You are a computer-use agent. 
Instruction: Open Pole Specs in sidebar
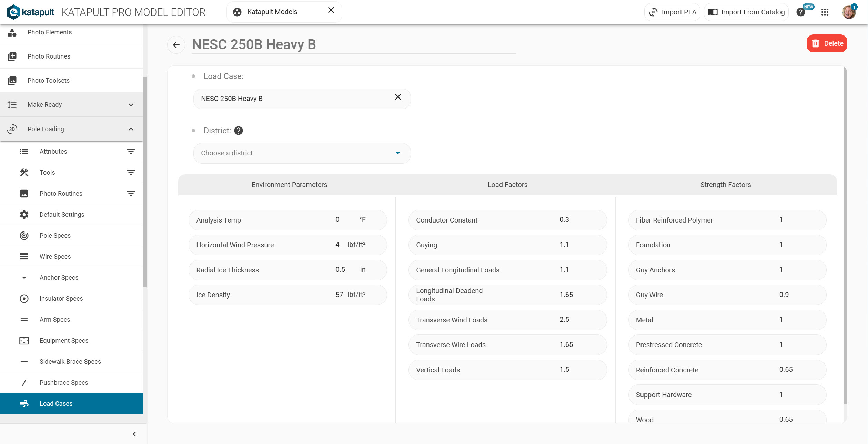coord(55,236)
